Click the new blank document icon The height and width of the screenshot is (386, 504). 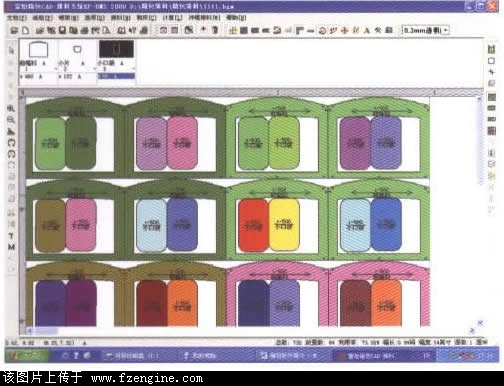(x=25, y=30)
